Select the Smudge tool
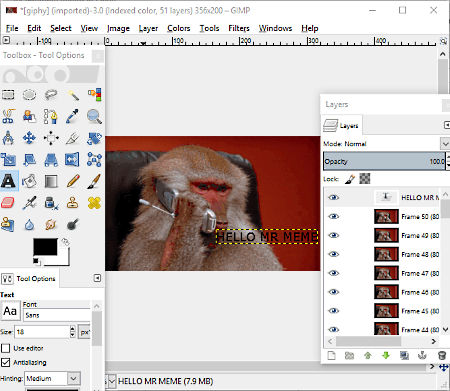 pos(51,224)
